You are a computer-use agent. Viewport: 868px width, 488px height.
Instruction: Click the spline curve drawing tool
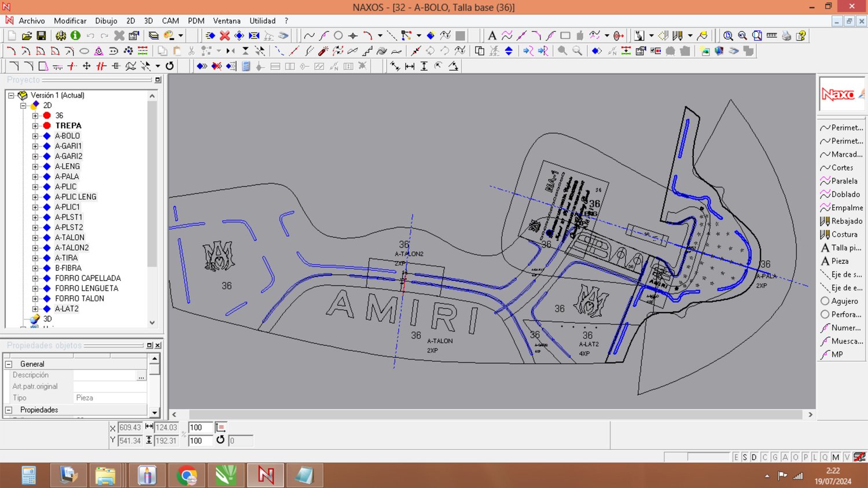[x=309, y=36]
